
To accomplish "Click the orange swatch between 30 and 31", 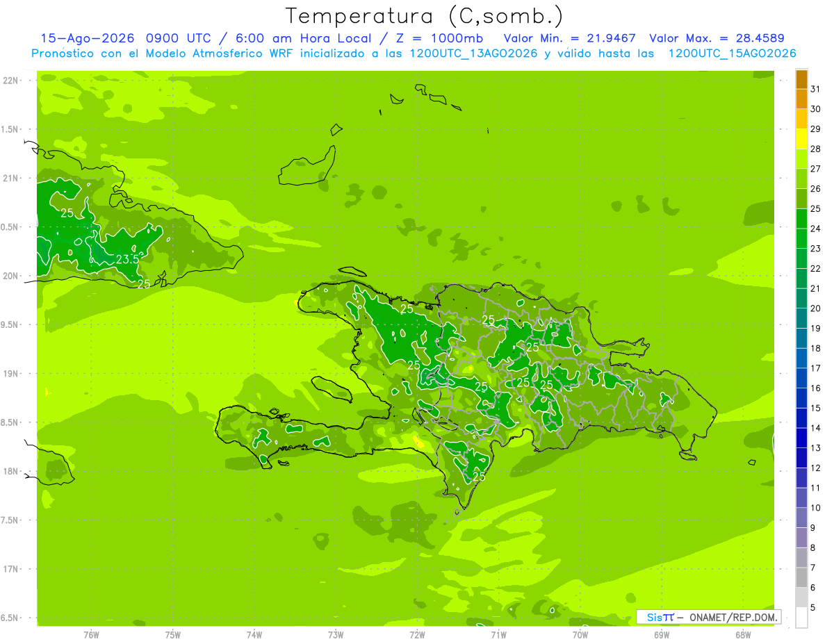I will pos(801,99).
